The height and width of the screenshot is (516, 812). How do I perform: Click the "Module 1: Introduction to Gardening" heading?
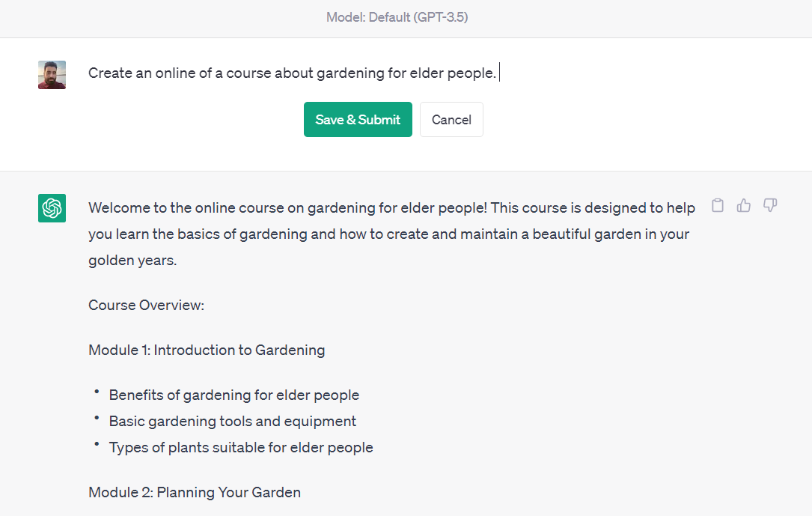207,350
